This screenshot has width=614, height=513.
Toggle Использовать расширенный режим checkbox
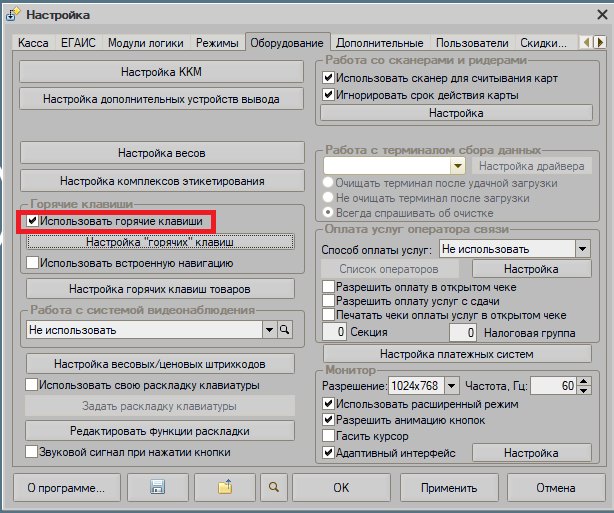pos(328,403)
